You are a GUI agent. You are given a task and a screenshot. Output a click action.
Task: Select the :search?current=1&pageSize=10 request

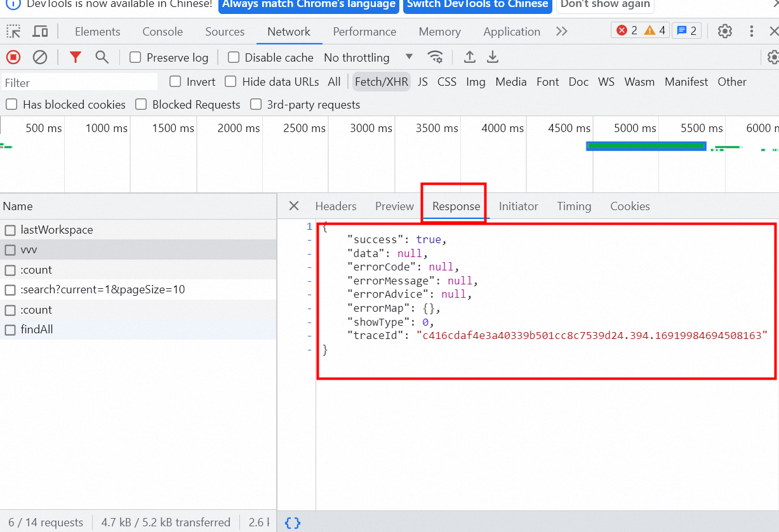coord(138,289)
